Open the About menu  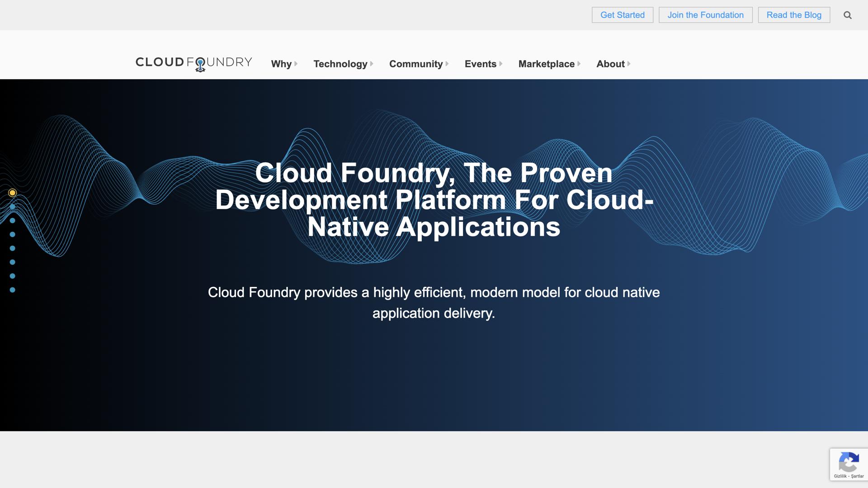[610, 64]
